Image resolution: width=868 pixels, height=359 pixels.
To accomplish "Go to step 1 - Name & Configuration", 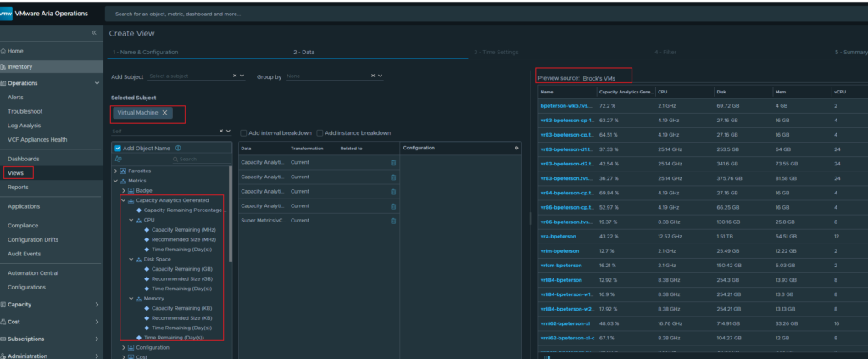I will [x=145, y=52].
